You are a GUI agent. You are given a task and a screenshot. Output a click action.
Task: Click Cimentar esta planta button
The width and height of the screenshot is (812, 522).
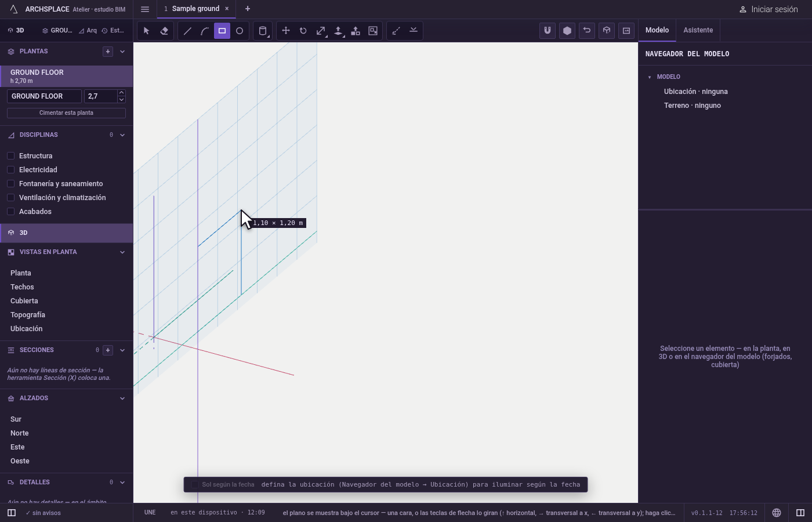[x=66, y=113]
